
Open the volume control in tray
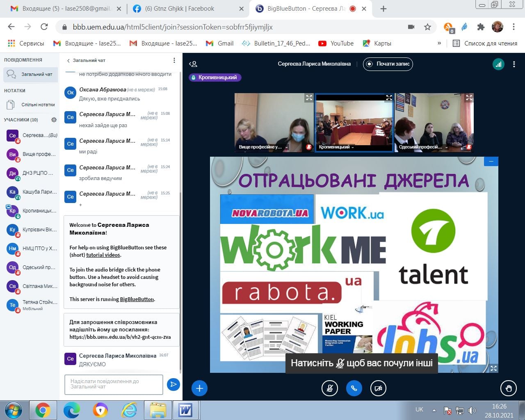click(472, 410)
